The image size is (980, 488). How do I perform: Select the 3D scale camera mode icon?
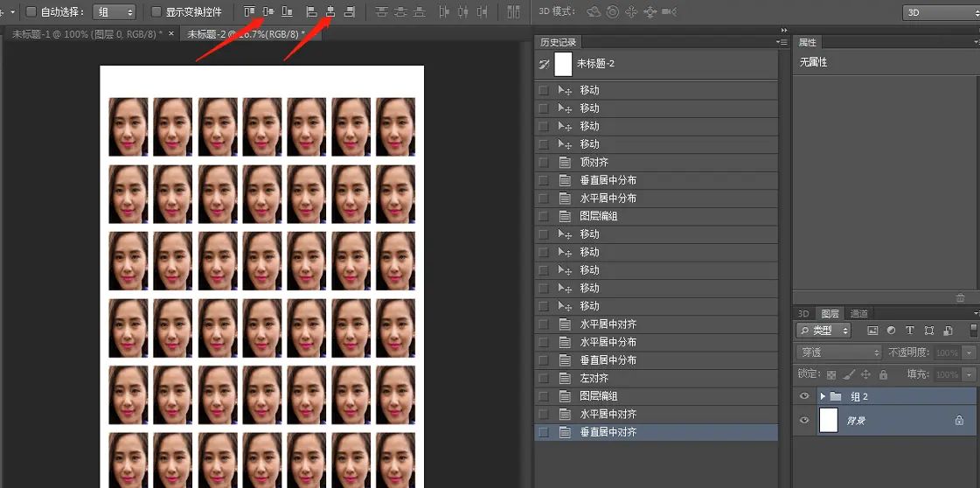click(670, 12)
